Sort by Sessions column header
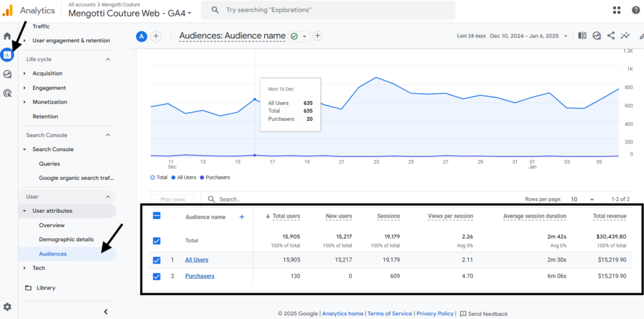 tap(389, 216)
